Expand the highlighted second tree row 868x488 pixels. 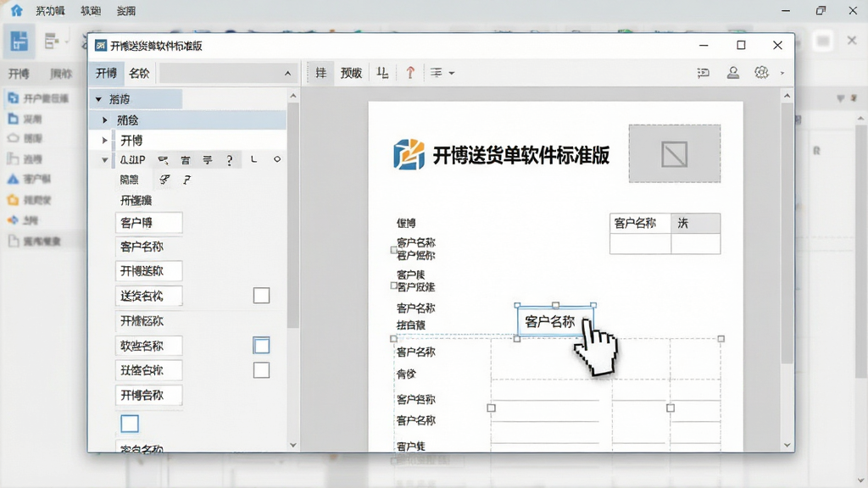click(x=104, y=120)
